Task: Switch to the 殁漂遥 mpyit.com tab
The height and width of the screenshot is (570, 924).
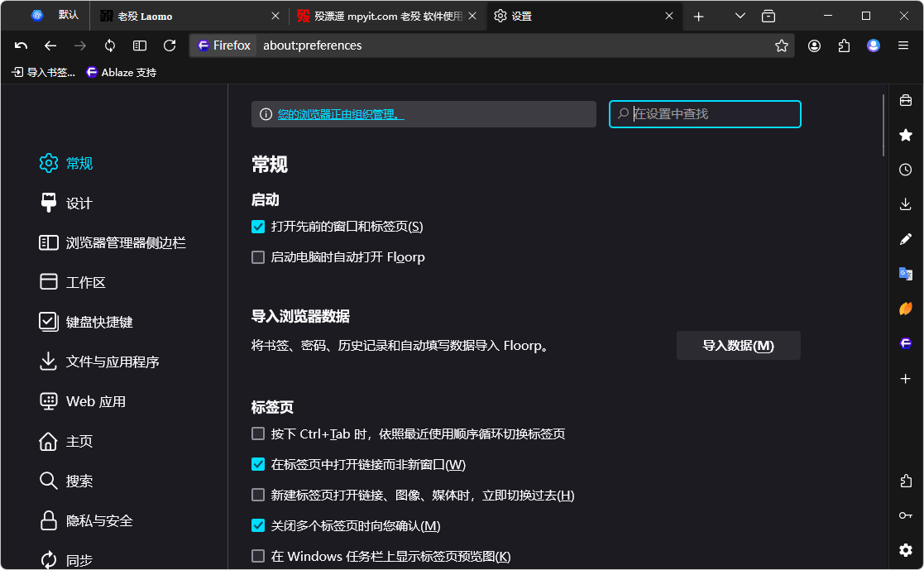Action: tap(387, 17)
